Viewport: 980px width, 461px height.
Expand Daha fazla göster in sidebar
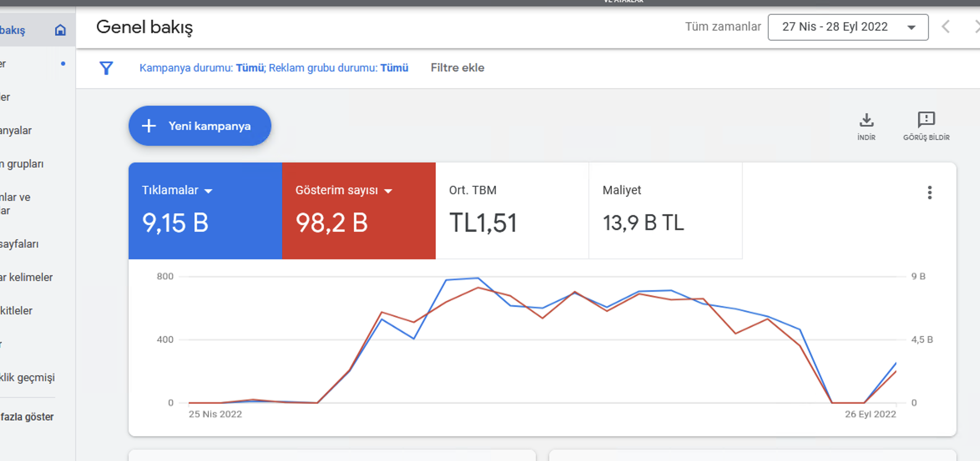pos(27,417)
